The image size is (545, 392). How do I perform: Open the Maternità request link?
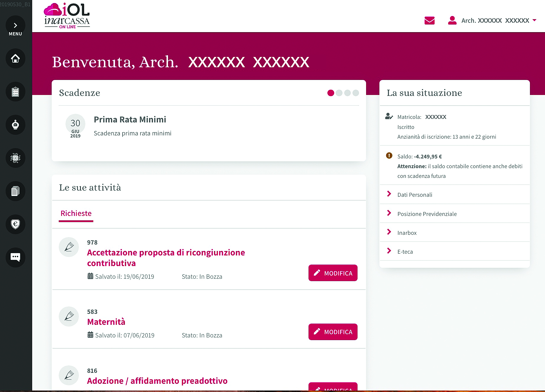(106, 322)
